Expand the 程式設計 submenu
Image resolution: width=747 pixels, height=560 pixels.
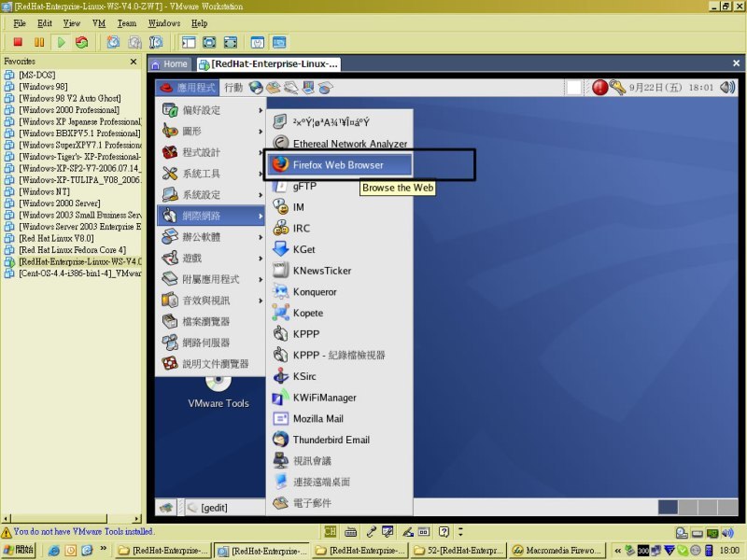click(x=211, y=152)
